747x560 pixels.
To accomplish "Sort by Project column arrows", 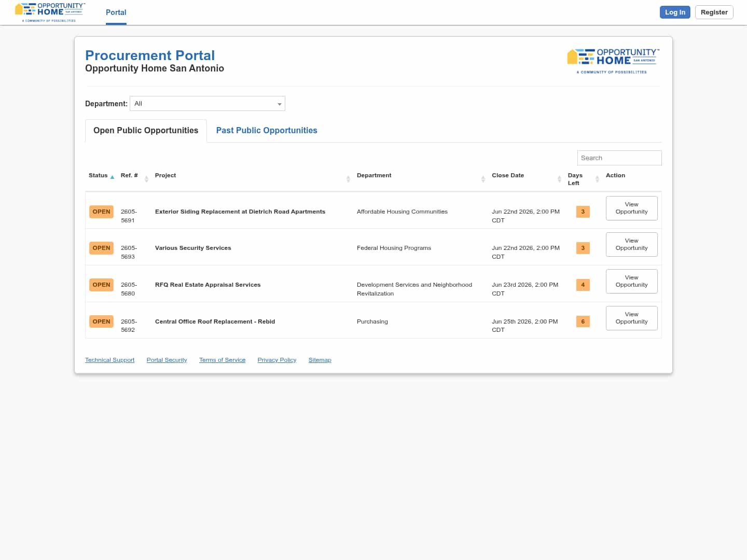I will [348, 179].
